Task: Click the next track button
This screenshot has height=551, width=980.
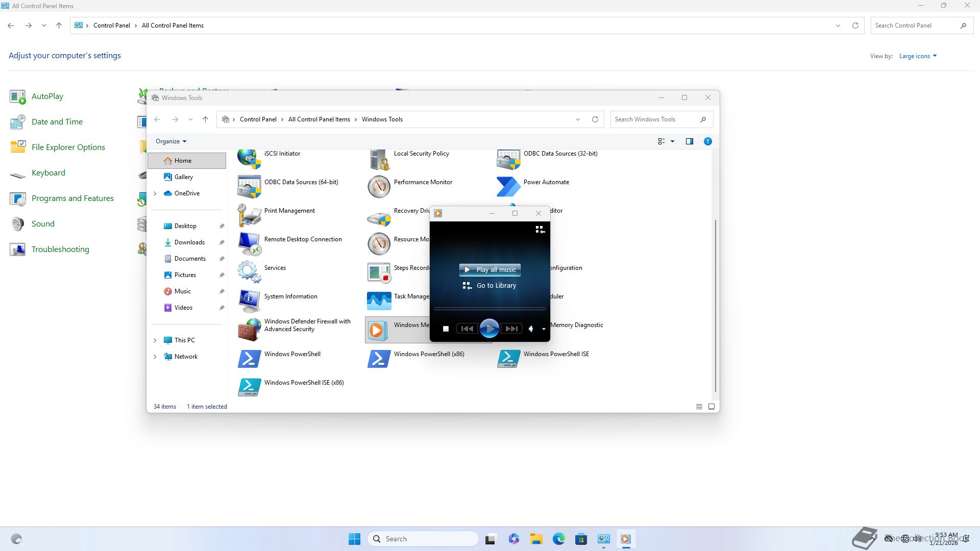Action: tap(511, 329)
